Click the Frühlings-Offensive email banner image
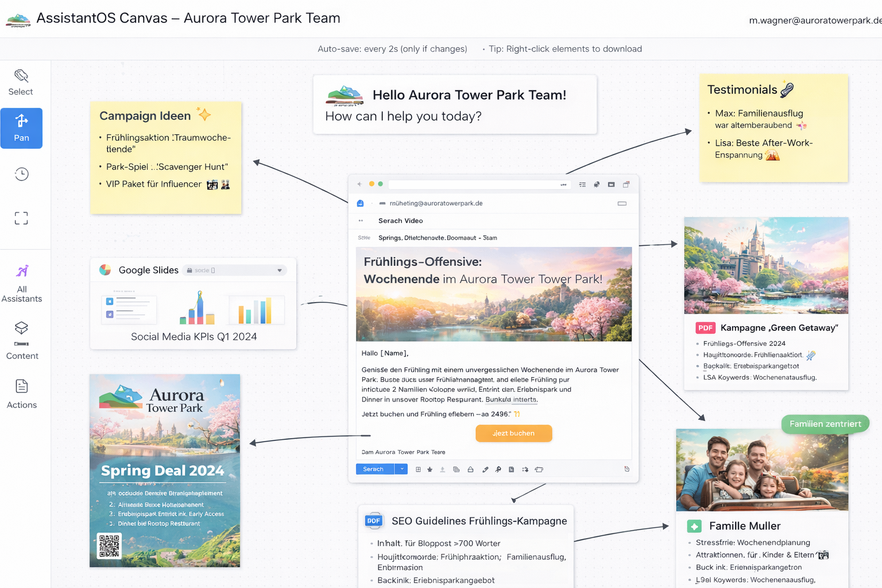Image resolution: width=882 pixels, height=588 pixels. point(494,294)
